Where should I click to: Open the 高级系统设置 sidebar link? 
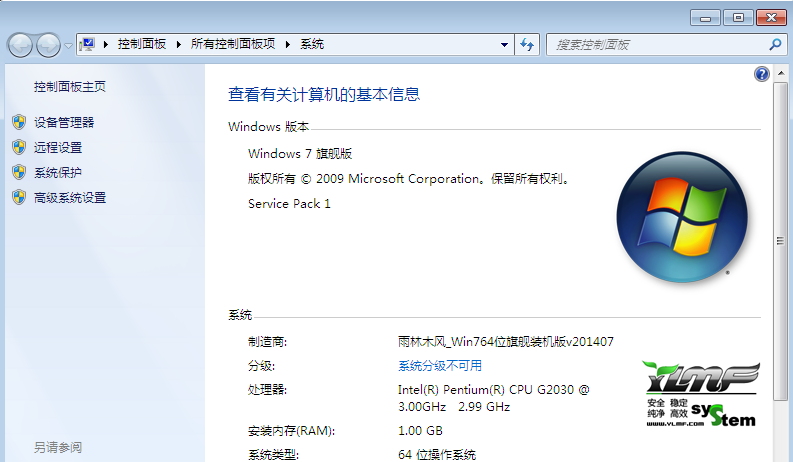pyautogui.click(x=70, y=198)
